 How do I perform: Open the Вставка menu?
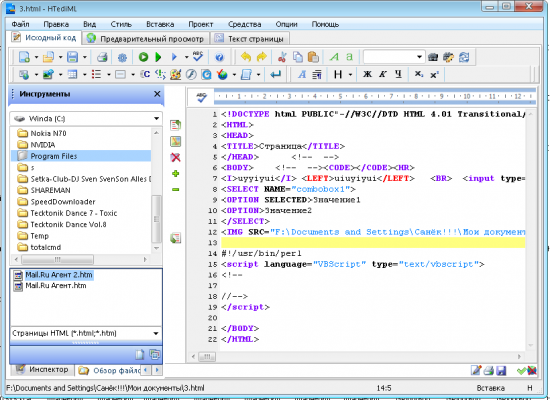[x=160, y=24]
